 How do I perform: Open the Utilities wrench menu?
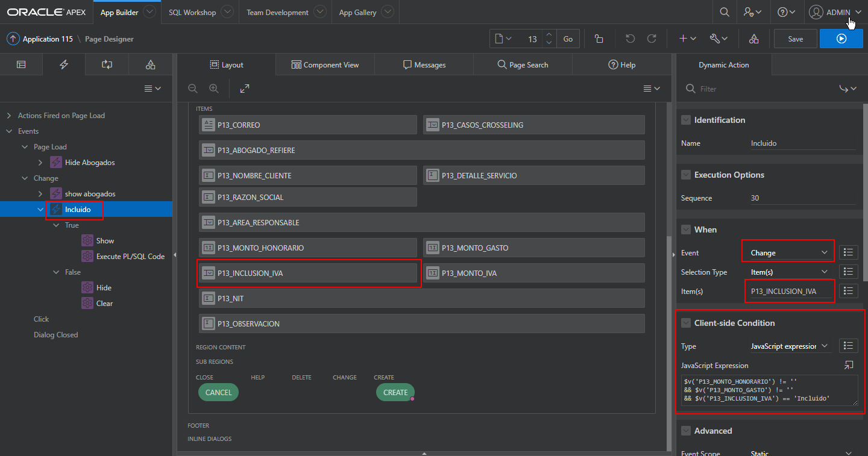coord(719,39)
